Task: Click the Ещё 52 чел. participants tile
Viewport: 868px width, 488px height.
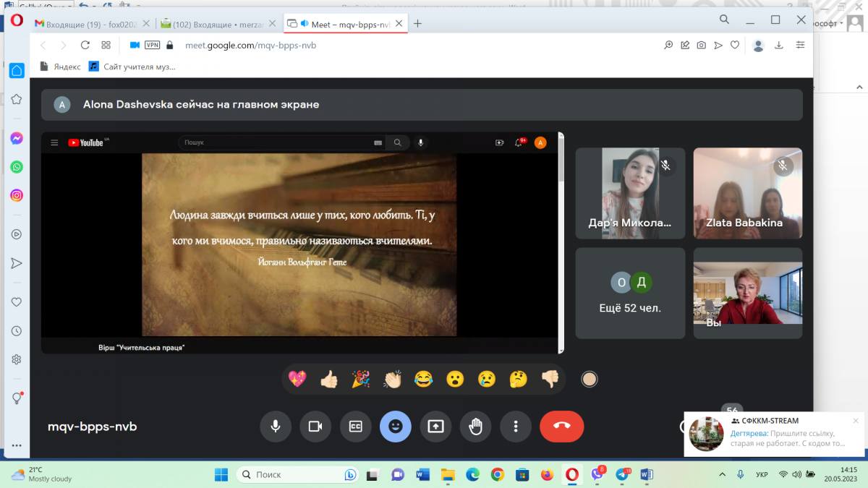Action: (x=630, y=293)
